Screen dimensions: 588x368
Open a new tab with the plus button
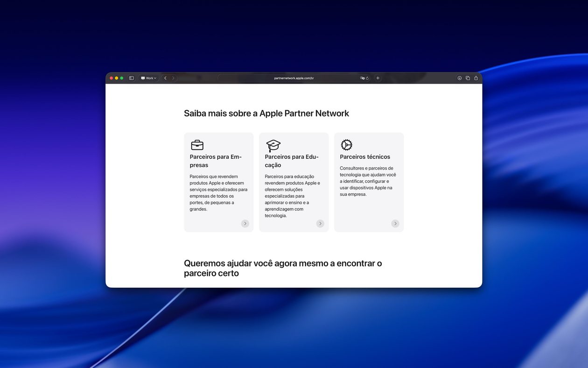(378, 78)
